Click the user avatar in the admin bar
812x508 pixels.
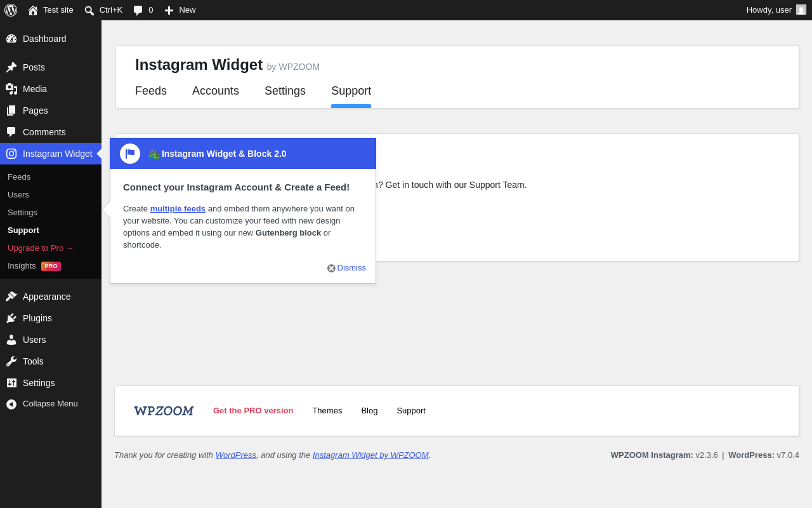coord(801,10)
